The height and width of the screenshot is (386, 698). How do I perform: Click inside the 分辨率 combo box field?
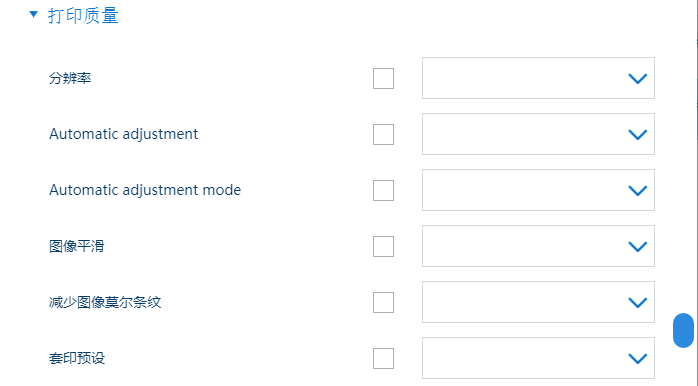[x=538, y=78]
